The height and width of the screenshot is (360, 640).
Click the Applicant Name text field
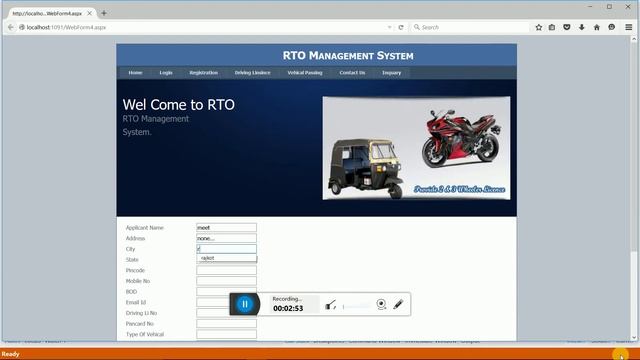click(226, 227)
